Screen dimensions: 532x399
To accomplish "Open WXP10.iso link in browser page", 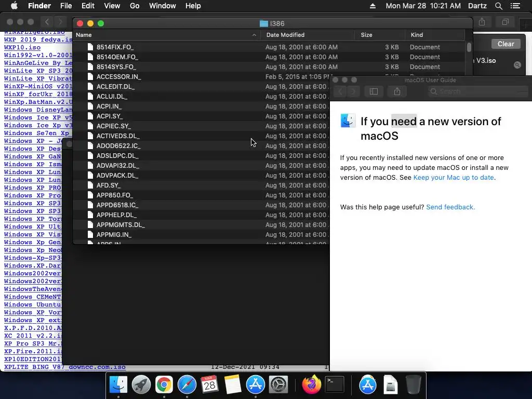I will pos(22,47).
